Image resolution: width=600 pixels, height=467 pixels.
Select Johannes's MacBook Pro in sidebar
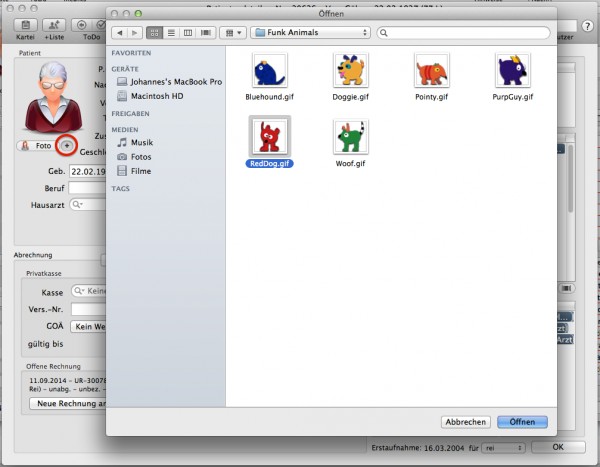pos(170,82)
